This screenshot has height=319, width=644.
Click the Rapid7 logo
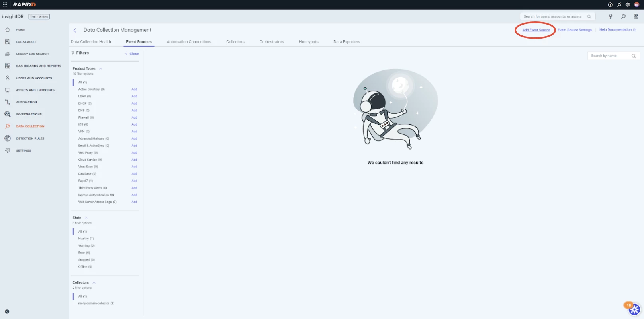(24, 5)
